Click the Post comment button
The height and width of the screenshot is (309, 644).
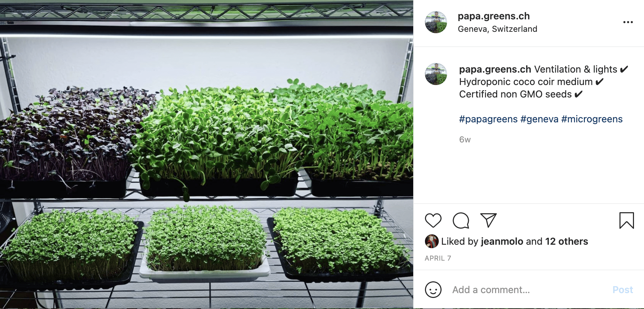coord(623,290)
